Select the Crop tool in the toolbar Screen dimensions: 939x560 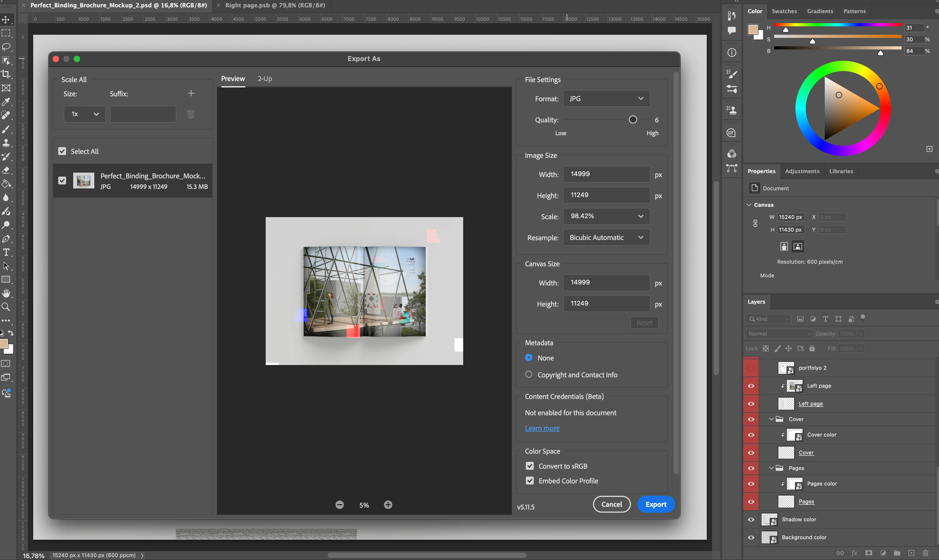[6, 74]
